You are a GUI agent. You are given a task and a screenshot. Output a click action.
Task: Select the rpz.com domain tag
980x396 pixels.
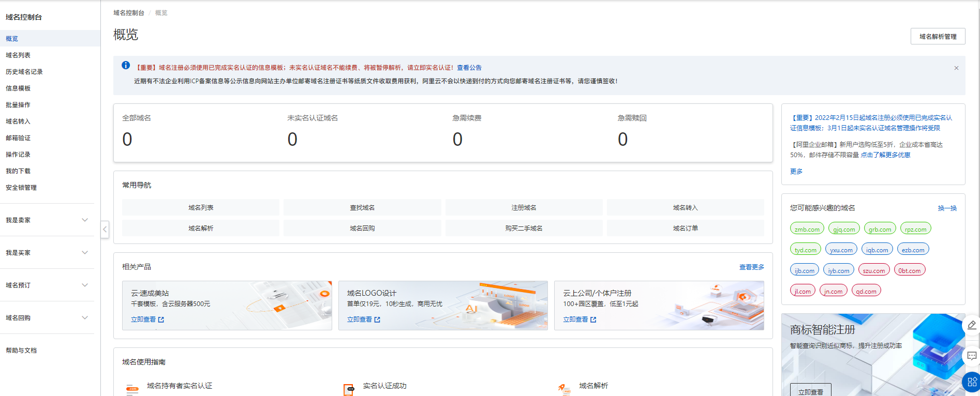click(916, 229)
